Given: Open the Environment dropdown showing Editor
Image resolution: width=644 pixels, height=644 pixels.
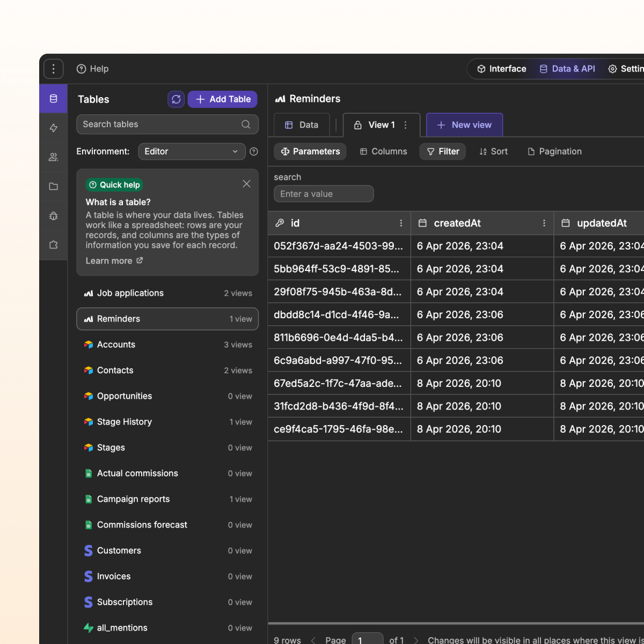Looking at the screenshot, I should (192, 151).
